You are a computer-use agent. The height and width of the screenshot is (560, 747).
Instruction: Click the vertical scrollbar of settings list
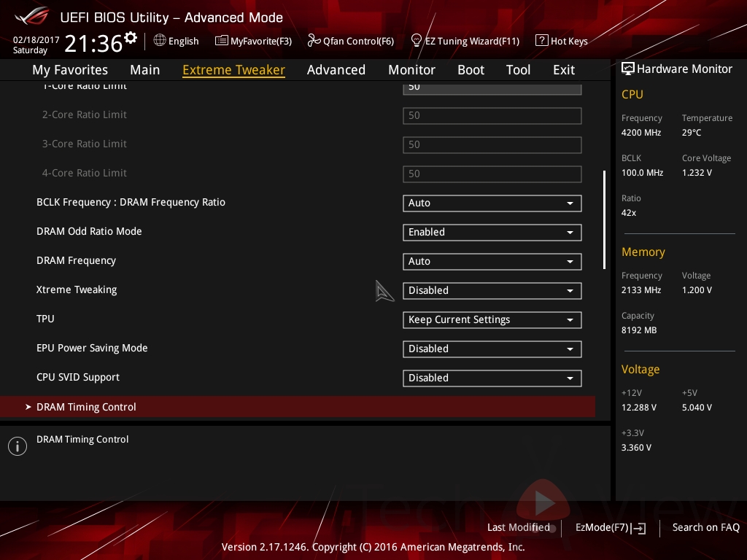click(604, 219)
